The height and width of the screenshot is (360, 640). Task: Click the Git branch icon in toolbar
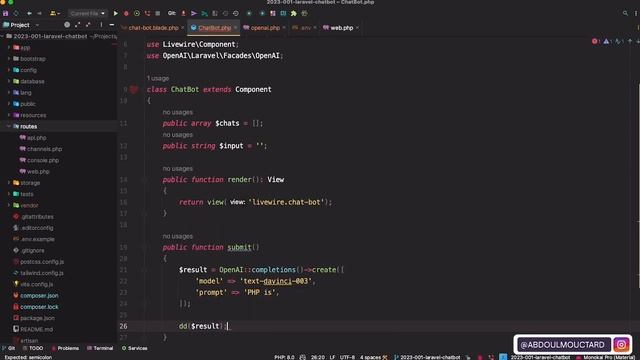(204, 13)
